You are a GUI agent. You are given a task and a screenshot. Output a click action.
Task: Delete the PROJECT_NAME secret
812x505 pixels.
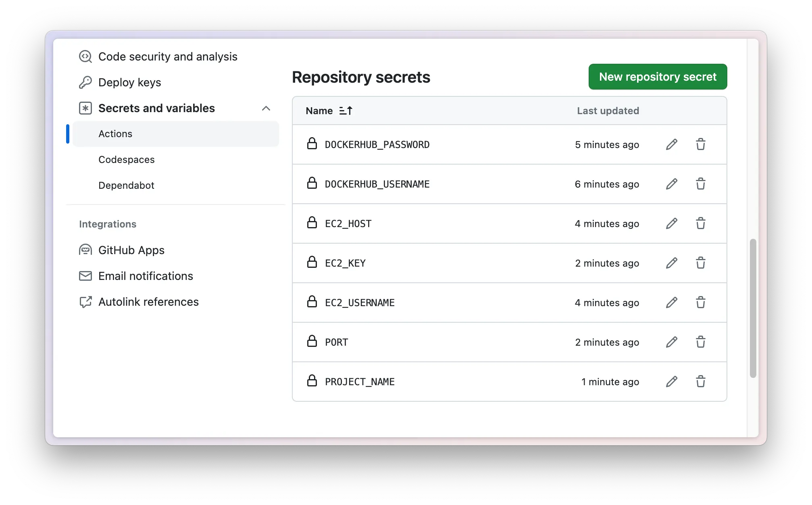(x=700, y=382)
